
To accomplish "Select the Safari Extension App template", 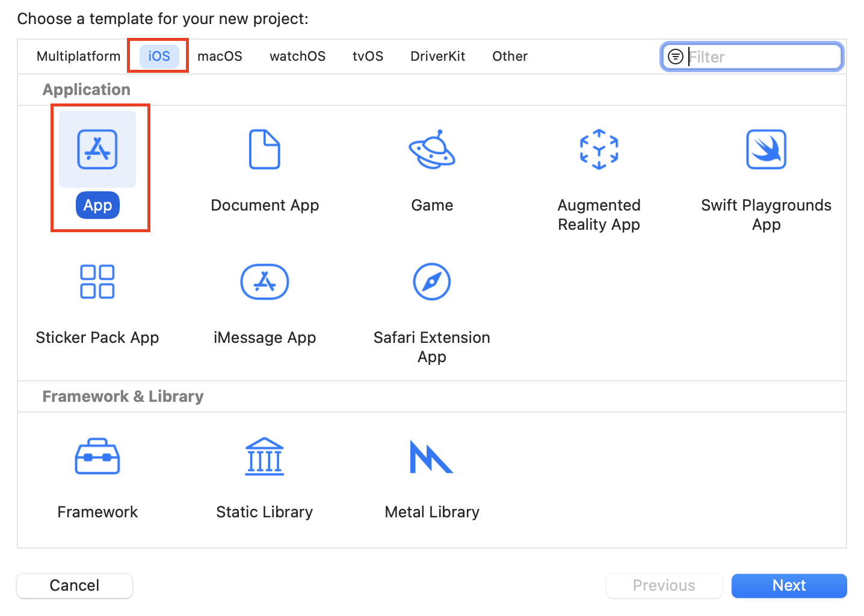I will click(x=431, y=282).
